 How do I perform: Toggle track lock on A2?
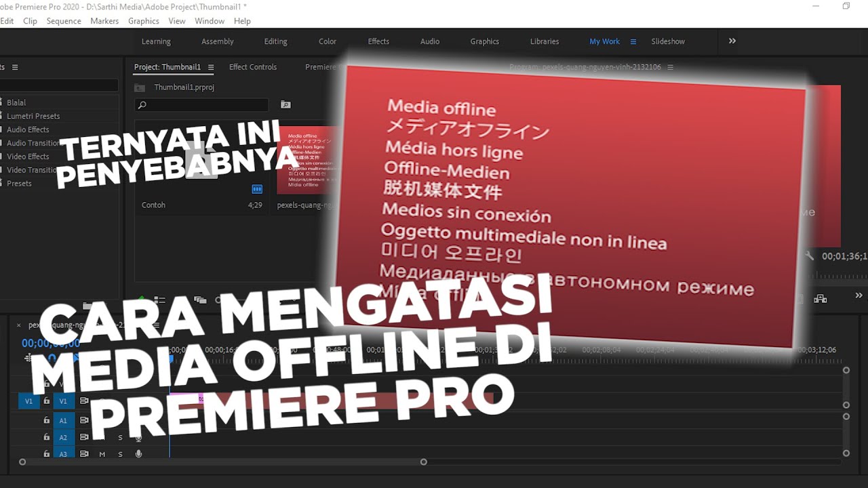point(46,437)
